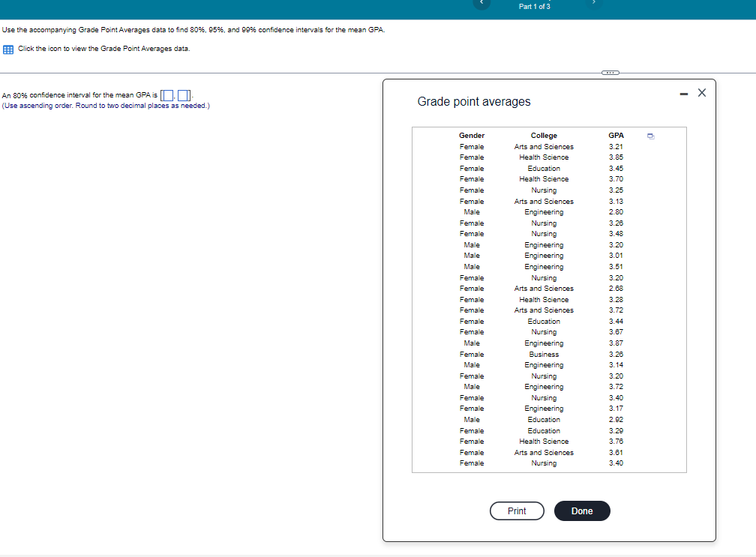Click the first Female row in the table
The width and height of the screenshot is (756, 557).
click(x=472, y=146)
